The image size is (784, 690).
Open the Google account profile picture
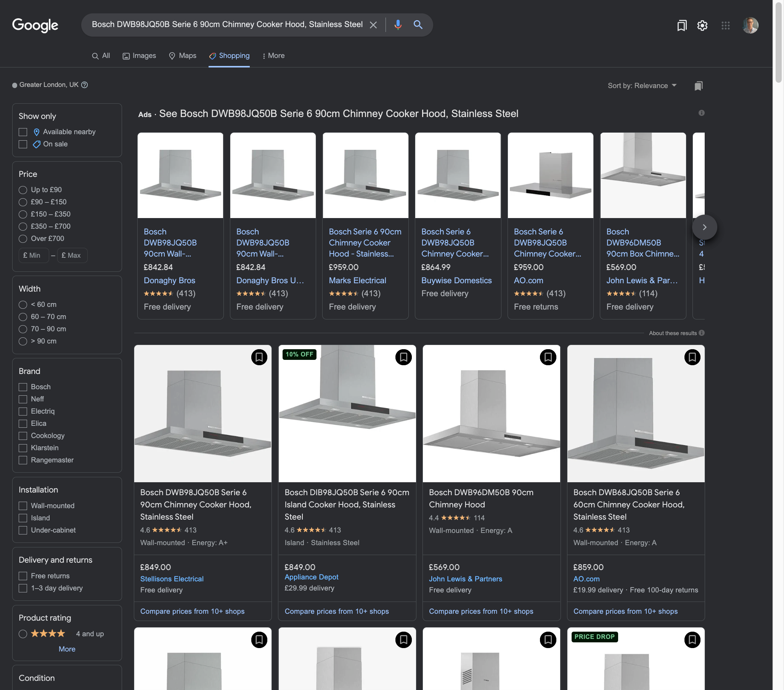click(x=750, y=26)
